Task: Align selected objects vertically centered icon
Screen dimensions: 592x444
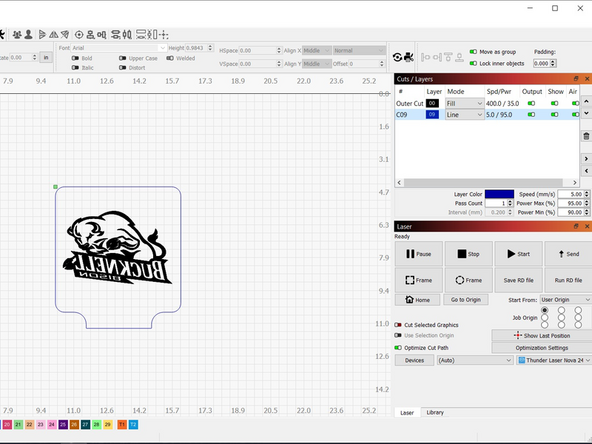Action: tap(91, 35)
